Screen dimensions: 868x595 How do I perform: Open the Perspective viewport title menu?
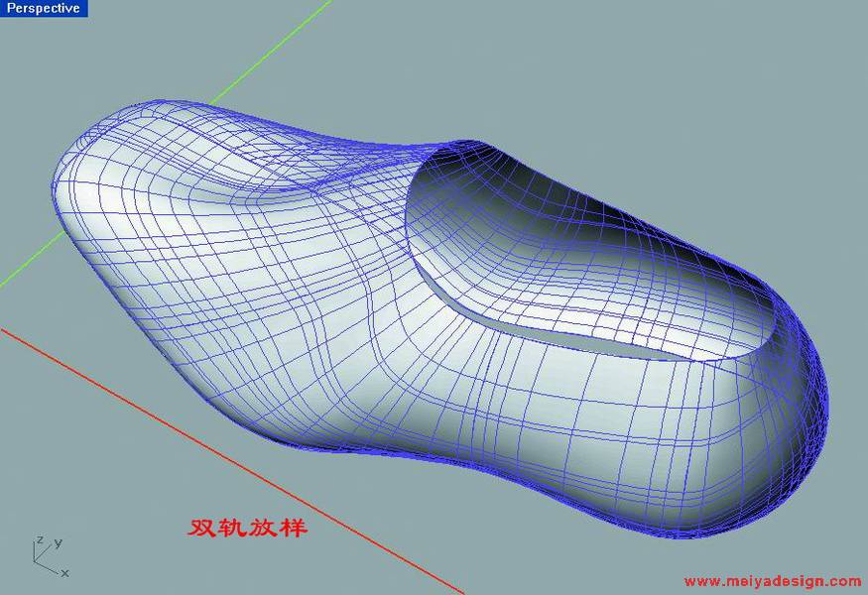click(44, 8)
